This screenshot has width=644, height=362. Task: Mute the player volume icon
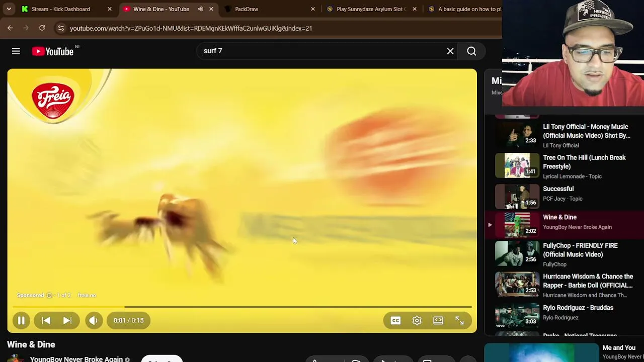point(94,320)
